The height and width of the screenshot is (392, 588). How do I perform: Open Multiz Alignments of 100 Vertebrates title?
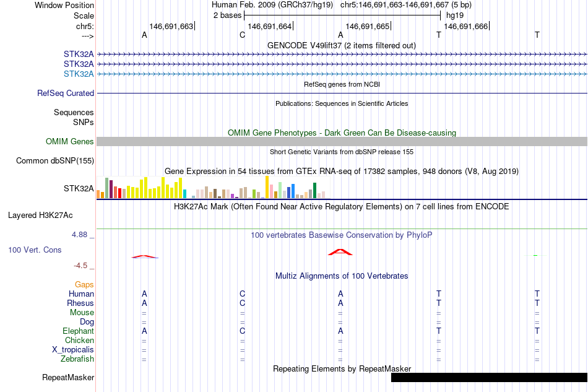[x=342, y=276]
